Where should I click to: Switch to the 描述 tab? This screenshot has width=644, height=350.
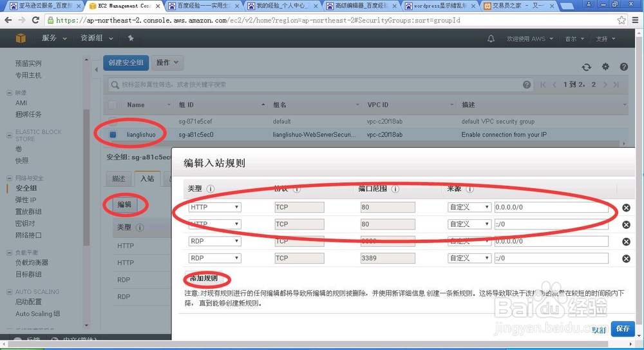pos(118,179)
